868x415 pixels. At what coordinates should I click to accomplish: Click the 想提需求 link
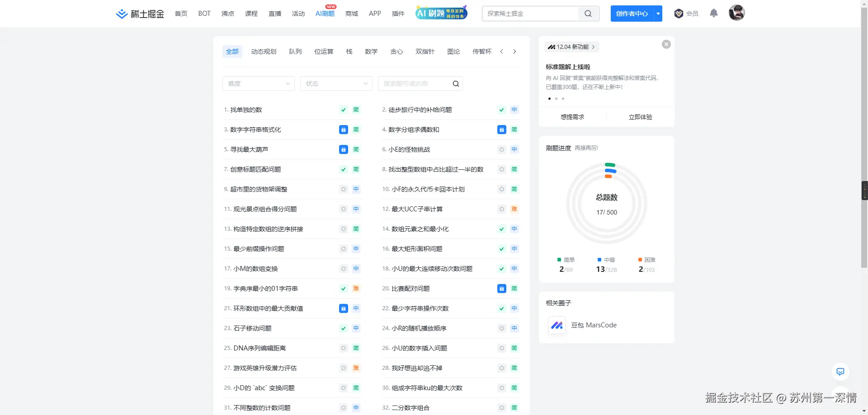572,117
